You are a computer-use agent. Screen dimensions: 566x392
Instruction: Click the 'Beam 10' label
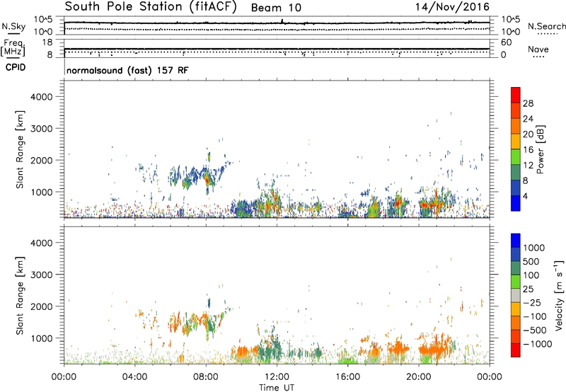(276, 8)
